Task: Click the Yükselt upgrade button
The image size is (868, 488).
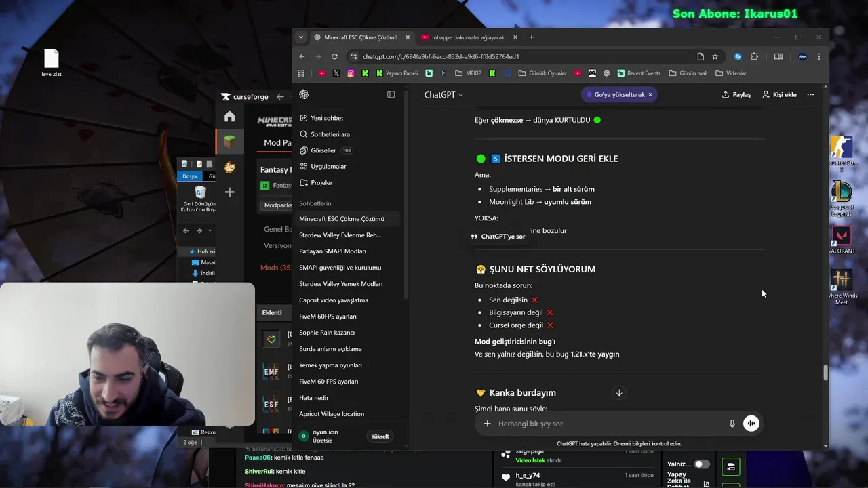Action: coord(380,436)
